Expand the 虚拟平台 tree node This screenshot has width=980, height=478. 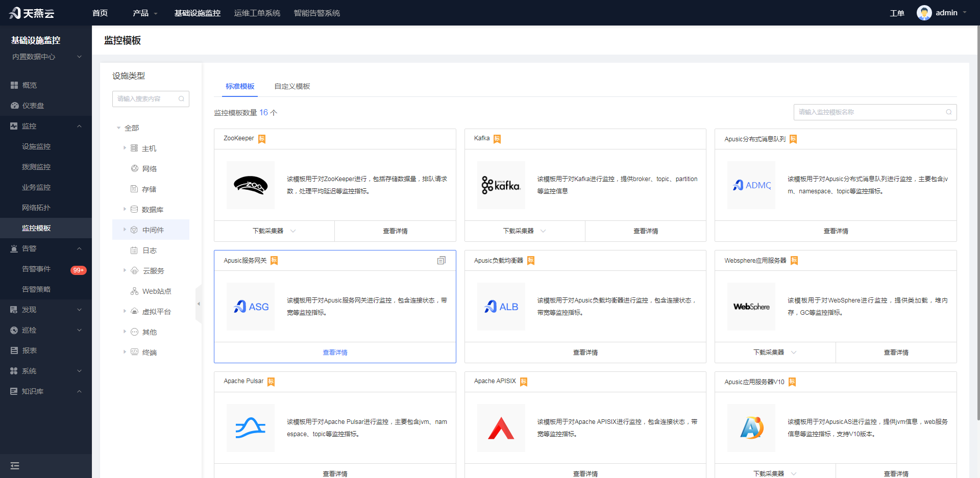pos(125,311)
